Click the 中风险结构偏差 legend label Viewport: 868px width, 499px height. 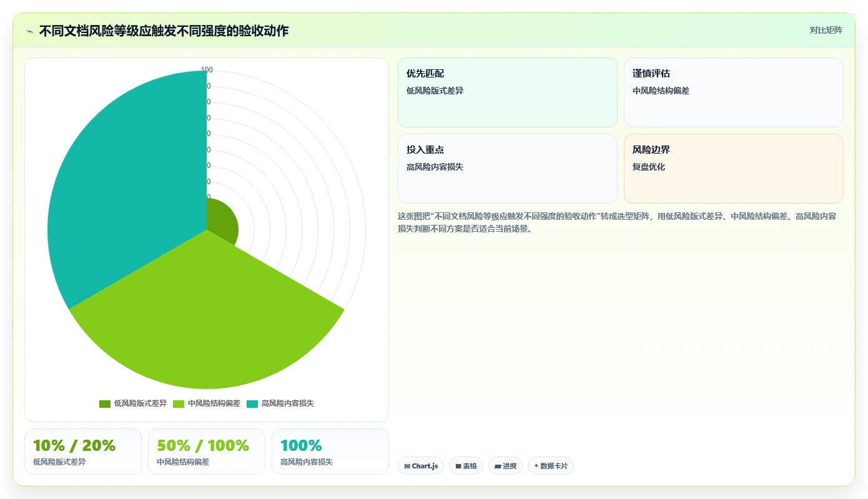coord(214,403)
